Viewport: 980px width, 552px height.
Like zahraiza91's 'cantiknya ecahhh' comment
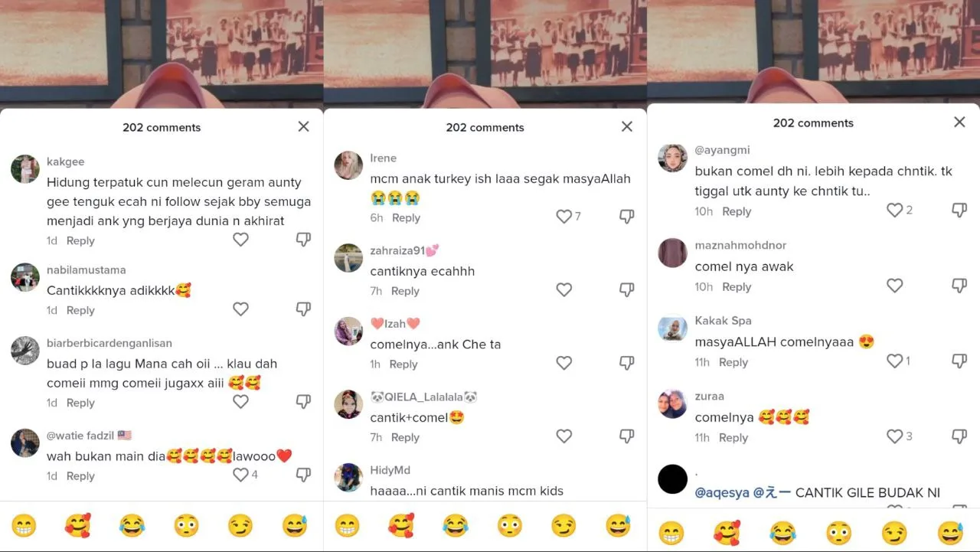[x=564, y=289]
